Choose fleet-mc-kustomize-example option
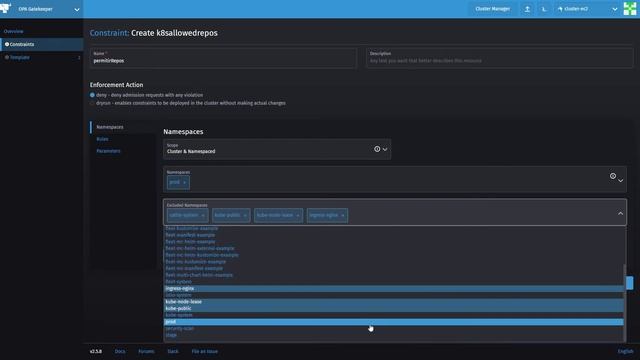Image resolution: width=640 pixels, height=360 pixels. click(x=393, y=262)
